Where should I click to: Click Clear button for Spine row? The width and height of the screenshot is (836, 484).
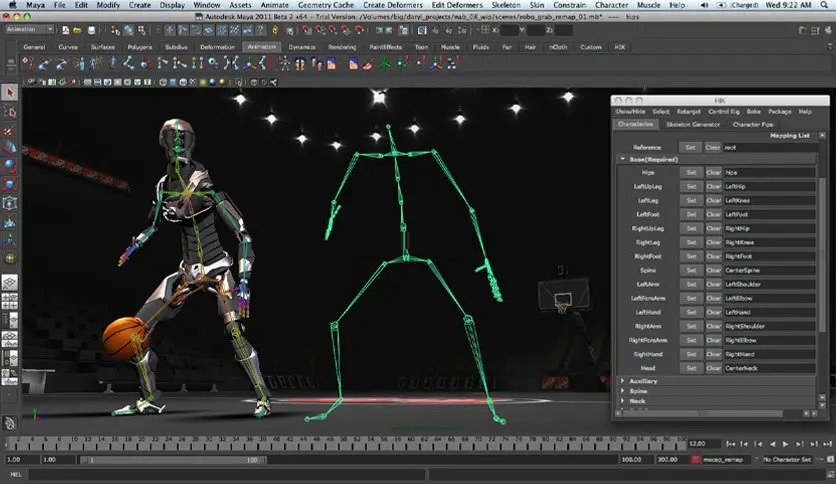(713, 270)
